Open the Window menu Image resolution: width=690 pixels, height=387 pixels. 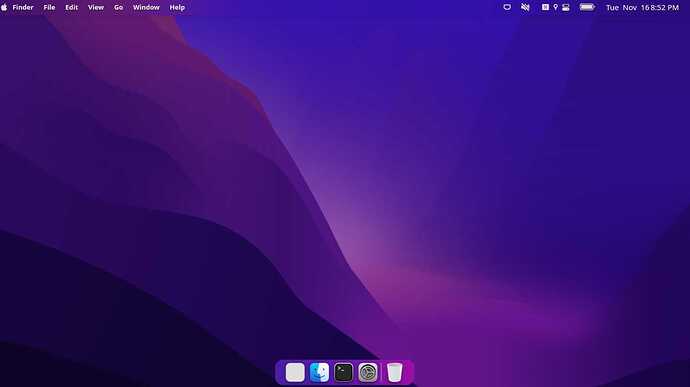click(146, 7)
